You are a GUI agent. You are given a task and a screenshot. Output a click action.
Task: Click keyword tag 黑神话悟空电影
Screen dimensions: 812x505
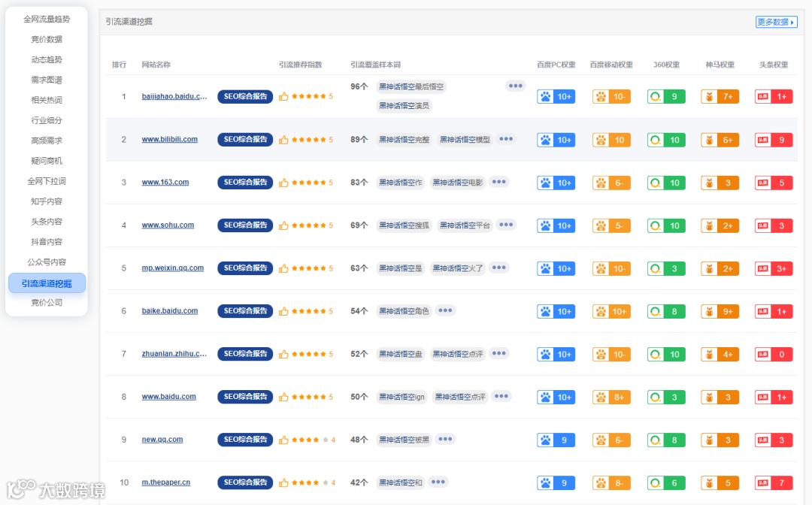[x=458, y=182]
